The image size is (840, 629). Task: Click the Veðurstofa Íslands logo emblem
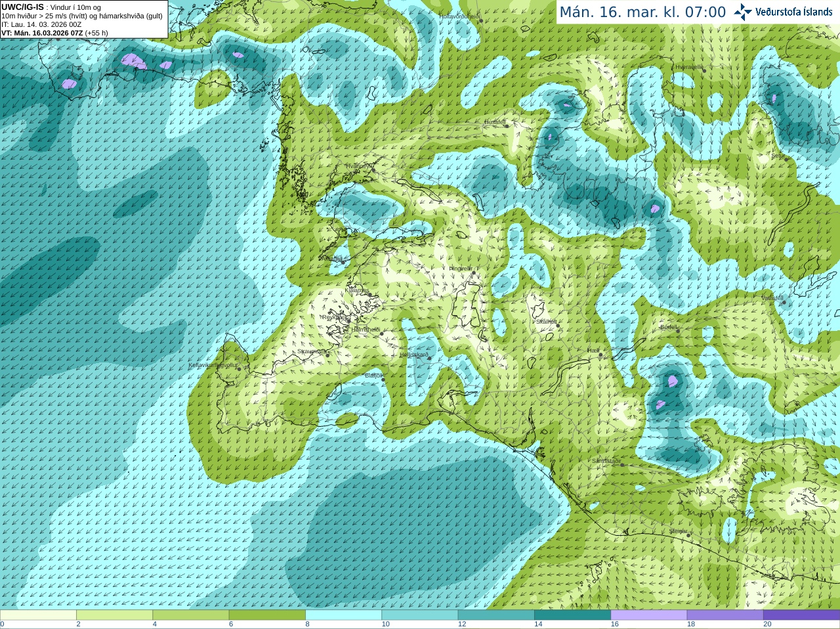[743, 12]
